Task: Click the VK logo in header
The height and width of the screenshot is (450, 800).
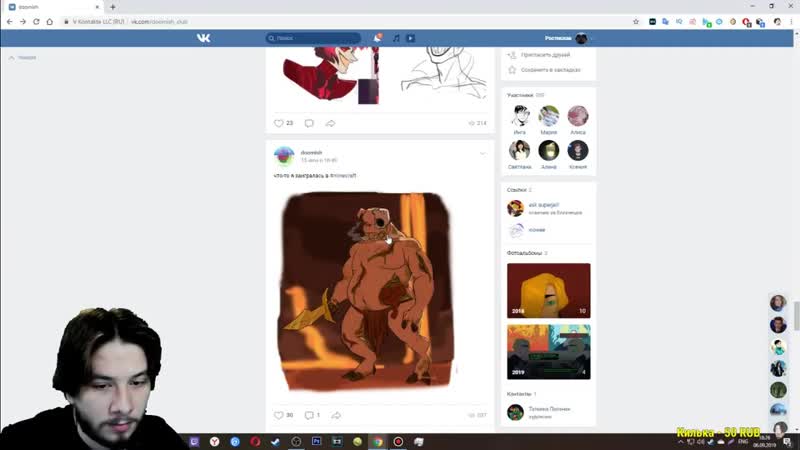Action: pos(204,38)
